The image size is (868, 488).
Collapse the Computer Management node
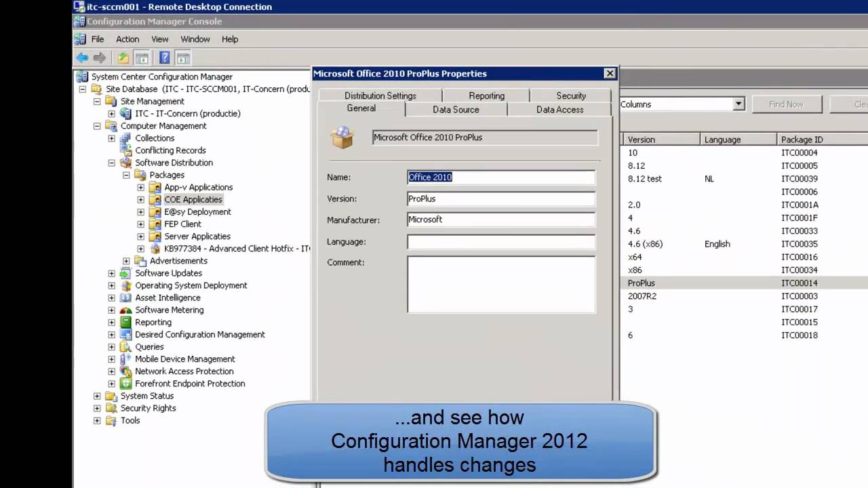pyautogui.click(x=97, y=126)
